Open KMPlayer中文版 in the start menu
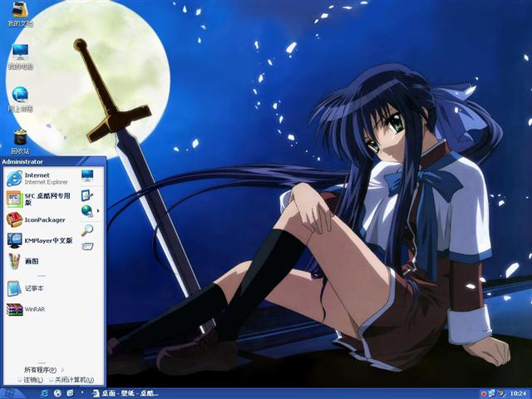This screenshot has height=399, width=532. pos(40,240)
